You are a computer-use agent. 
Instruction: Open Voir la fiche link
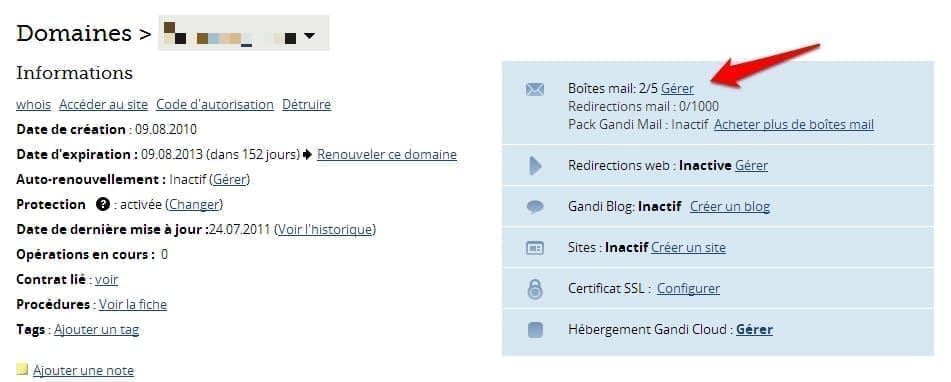[133, 304]
